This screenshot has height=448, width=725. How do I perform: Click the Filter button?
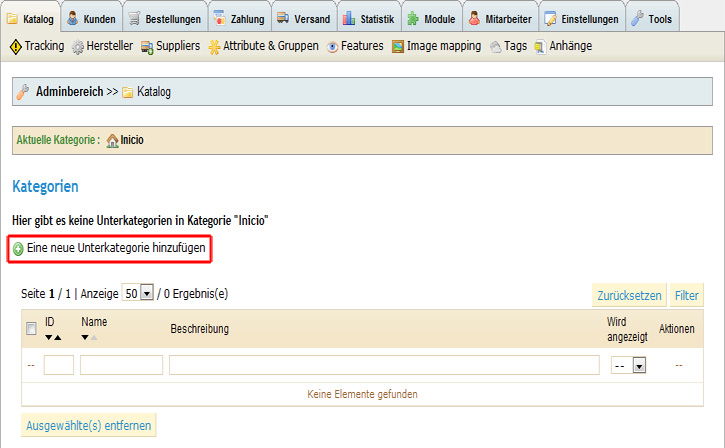(x=687, y=295)
